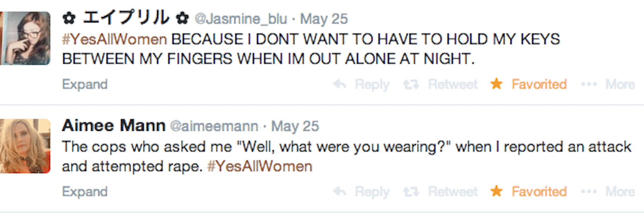Open the @Jasmine_blu handle link
Image resolution: width=644 pixels, height=221 pixels.
pos(241,19)
